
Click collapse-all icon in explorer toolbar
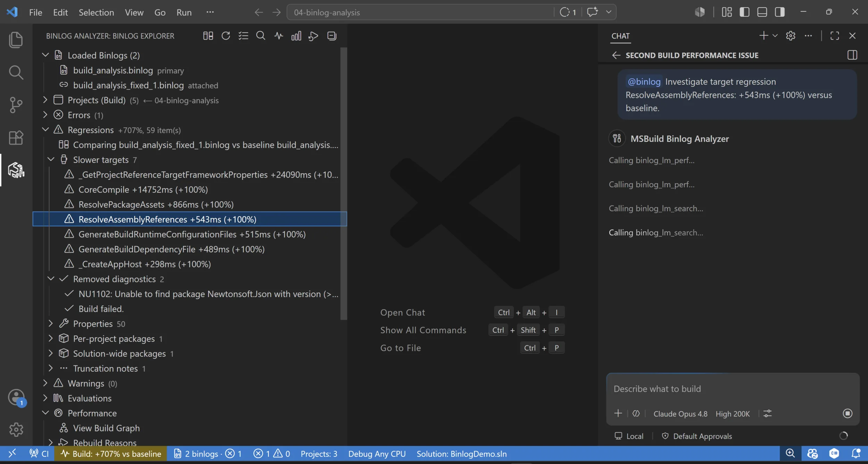point(332,36)
